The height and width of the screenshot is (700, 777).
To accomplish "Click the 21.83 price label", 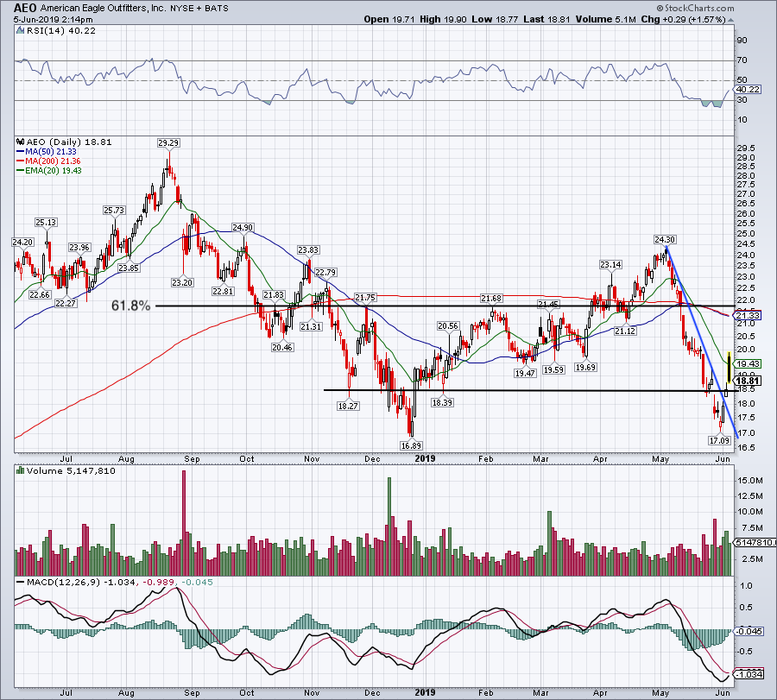I will (274, 295).
